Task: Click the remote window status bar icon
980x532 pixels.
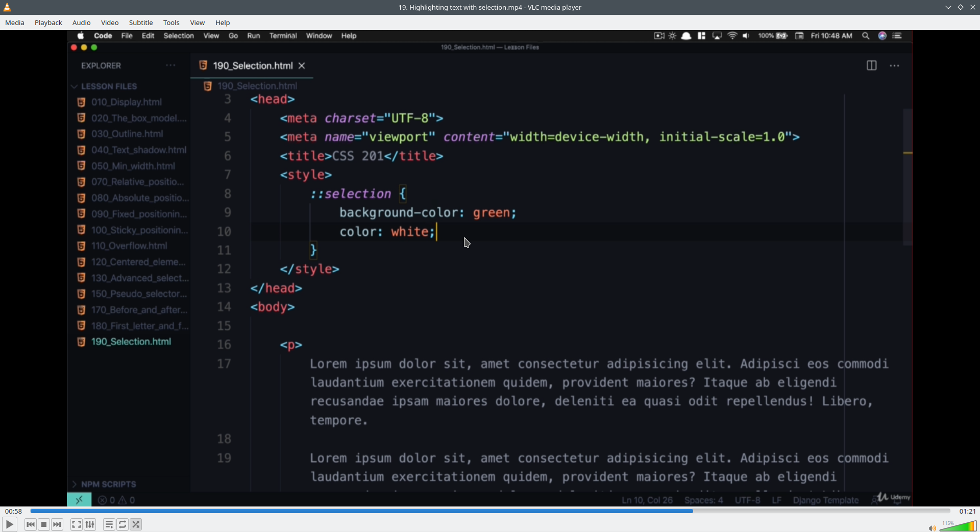Action: pos(79,500)
